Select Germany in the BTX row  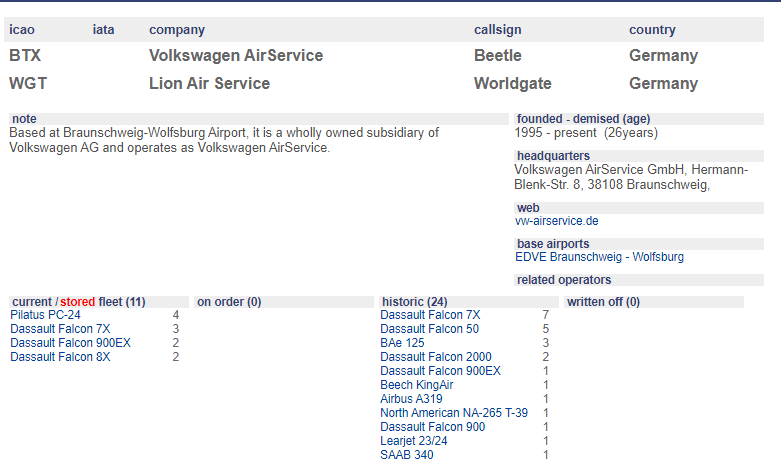pos(663,55)
